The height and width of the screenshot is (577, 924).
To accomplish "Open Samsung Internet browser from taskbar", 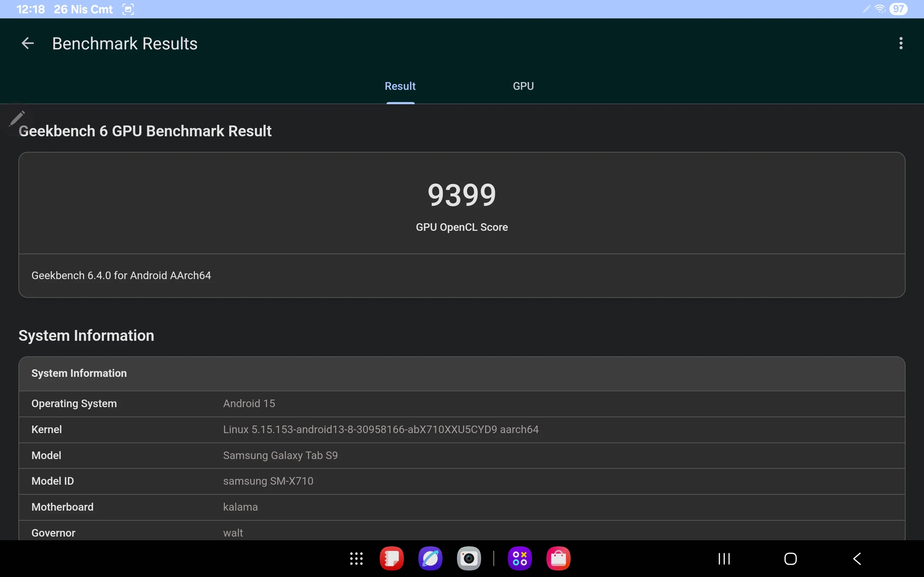I will click(x=430, y=559).
